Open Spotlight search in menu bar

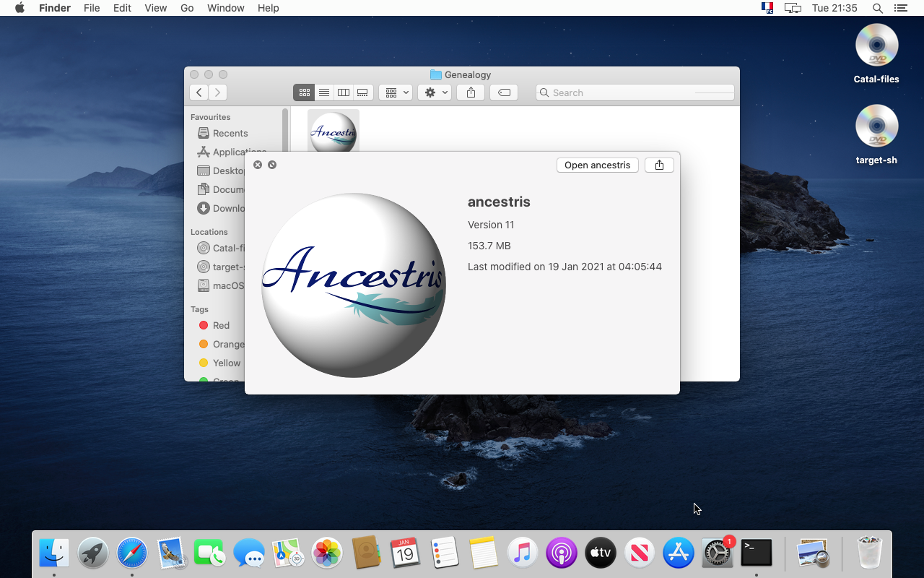click(878, 8)
